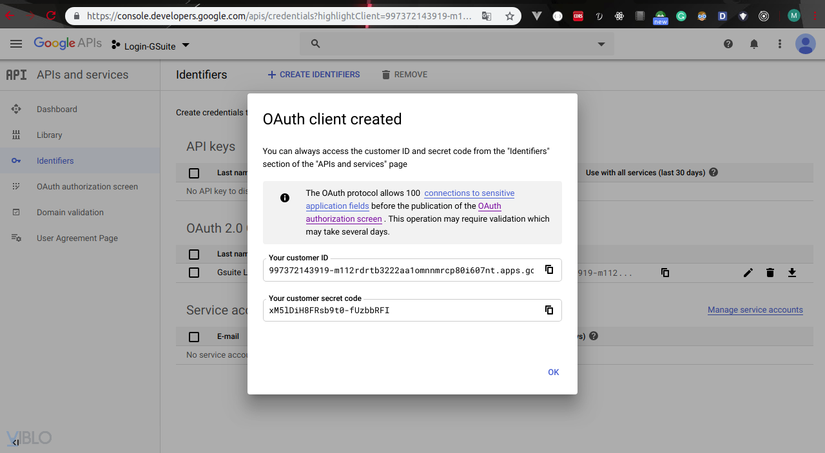This screenshot has height=453, width=825.
Task: Click the green M Chrome profile icon
Action: [793, 16]
